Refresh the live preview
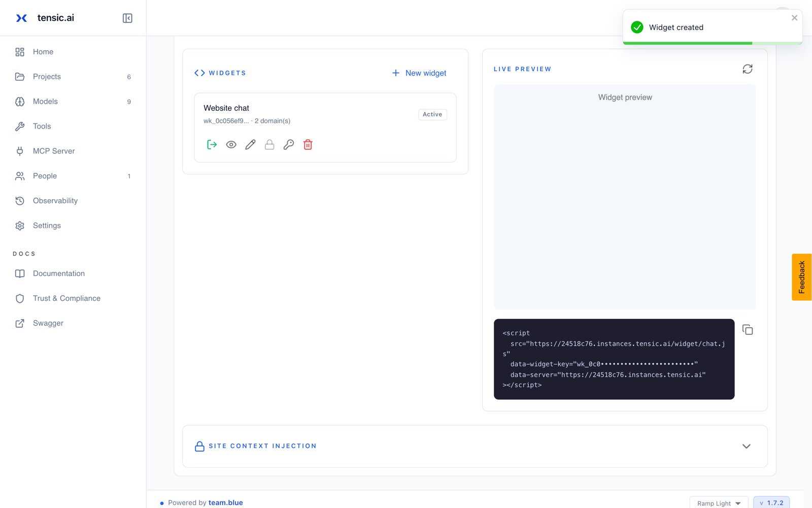 click(748, 69)
